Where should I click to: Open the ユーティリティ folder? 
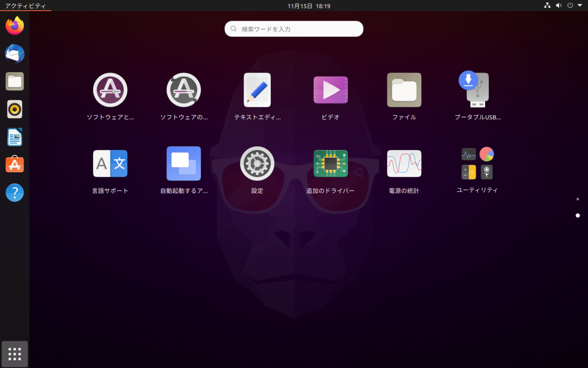[x=478, y=170]
